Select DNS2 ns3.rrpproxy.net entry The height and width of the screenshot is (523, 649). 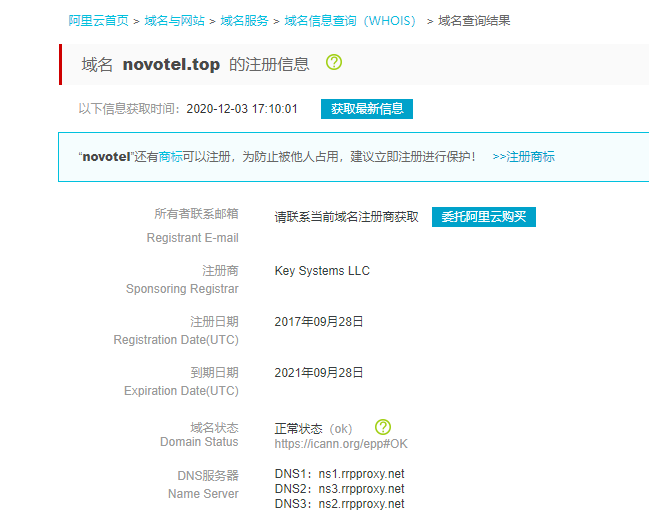[x=339, y=489]
